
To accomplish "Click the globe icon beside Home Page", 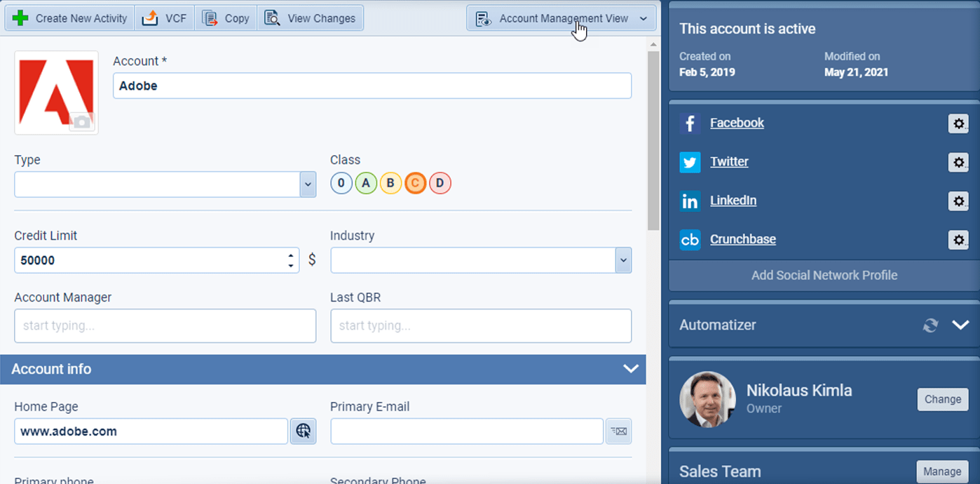I will click(303, 431).
